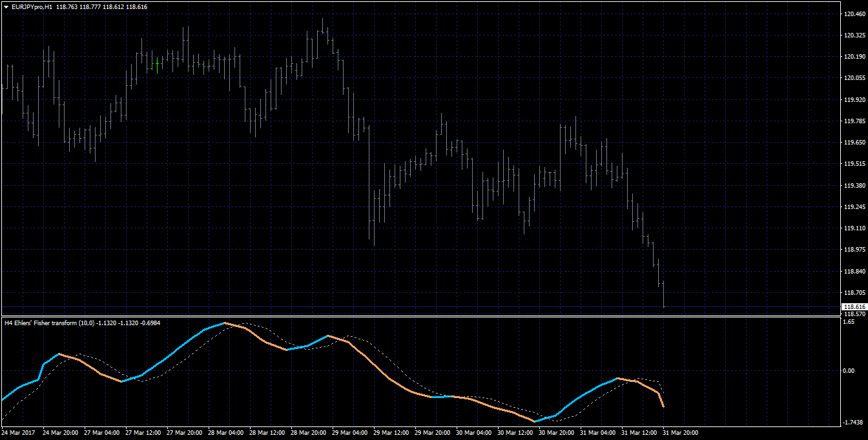This screenshot has width=868, height=440.
Task: Click the 27 Mar 20:00 time label
Action: coord(185,433)
